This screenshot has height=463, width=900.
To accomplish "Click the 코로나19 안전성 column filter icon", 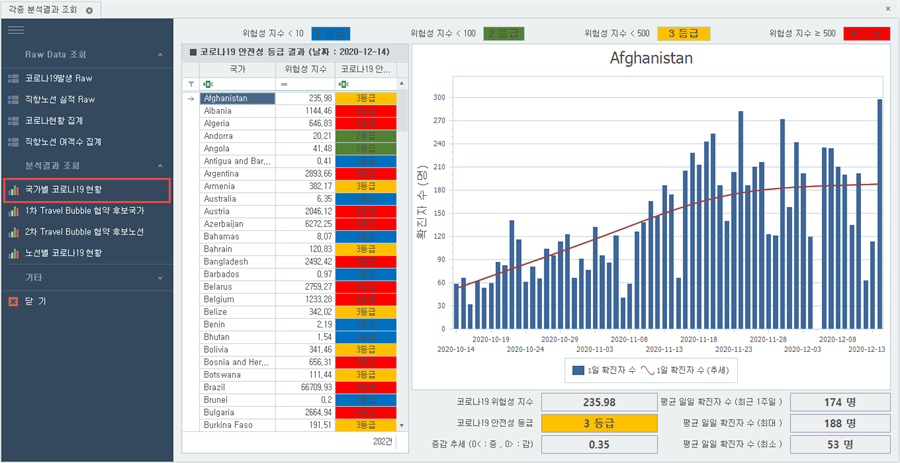I will (x=342, y=84).
